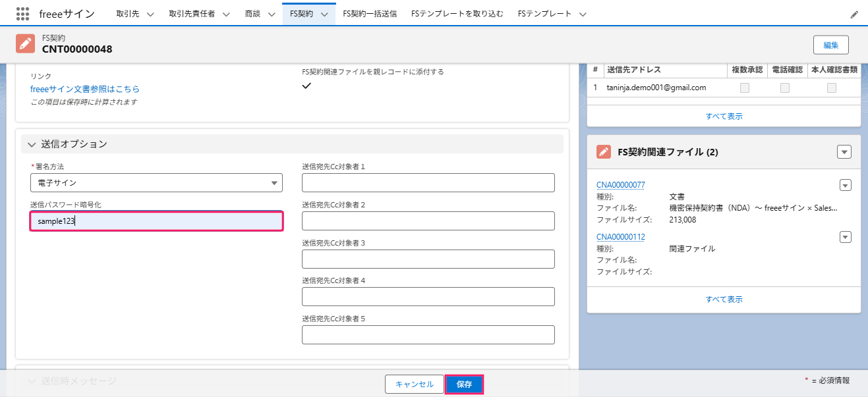868x397 pixels.
Task: Click the taninja.demo001@gmail.com address cell
Action: pos(656,88)
